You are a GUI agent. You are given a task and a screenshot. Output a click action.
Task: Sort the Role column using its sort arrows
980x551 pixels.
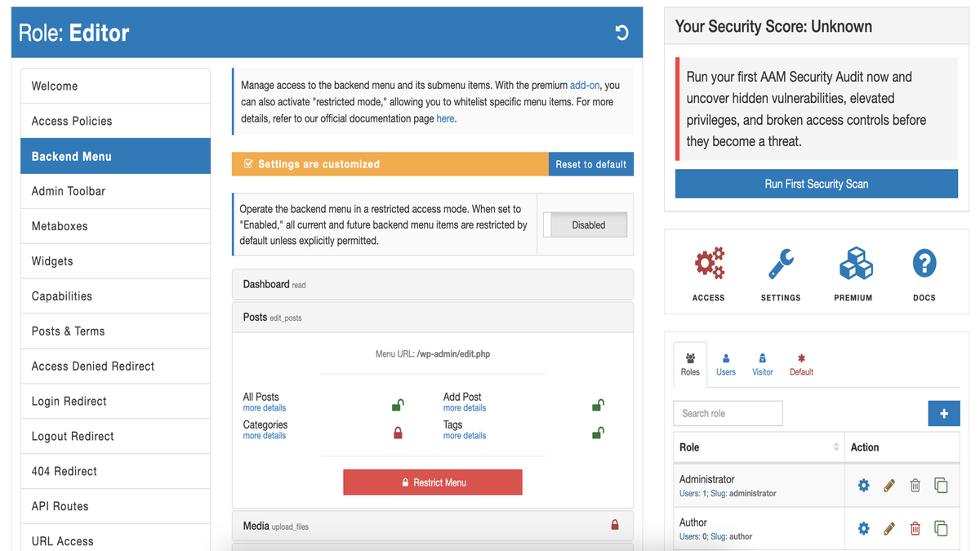[835, 447]
